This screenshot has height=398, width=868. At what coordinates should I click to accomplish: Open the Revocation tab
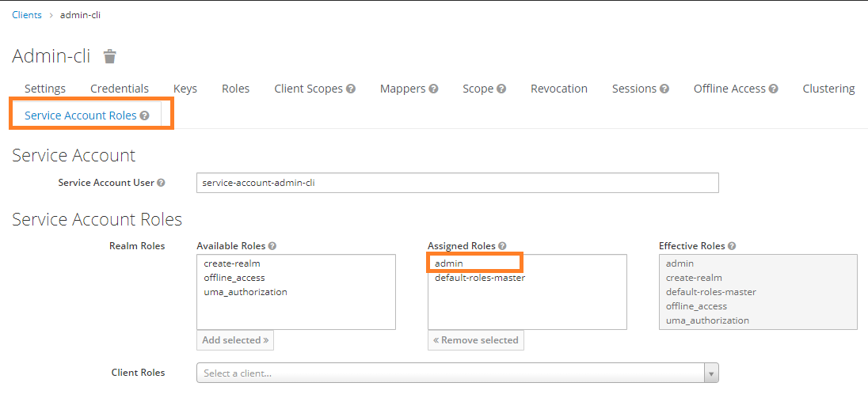coord(559,89)
